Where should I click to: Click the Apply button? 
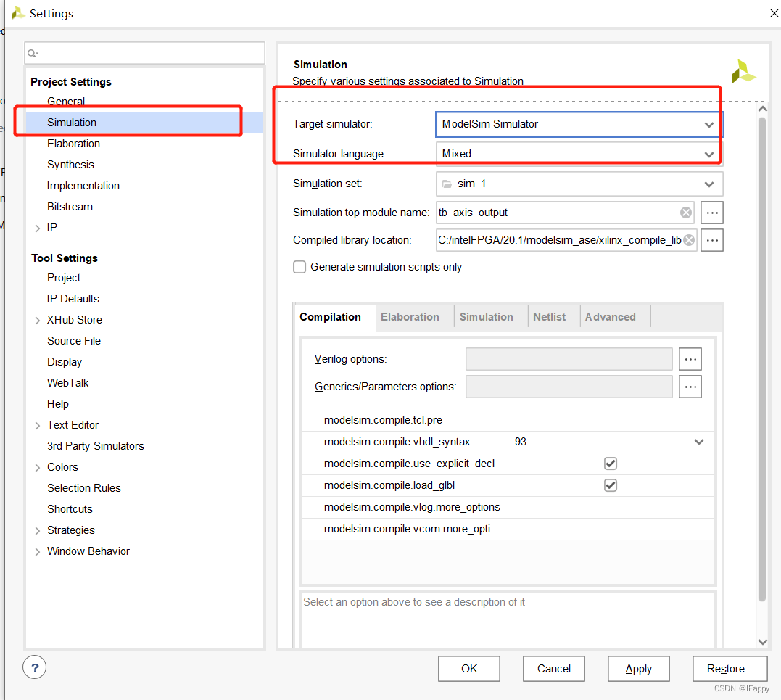click(x=639, y=669)
